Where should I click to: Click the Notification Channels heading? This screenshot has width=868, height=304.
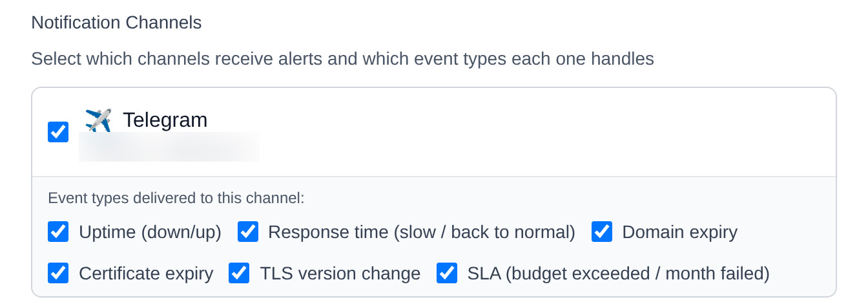pyautogui.click(x=117, y=23)
